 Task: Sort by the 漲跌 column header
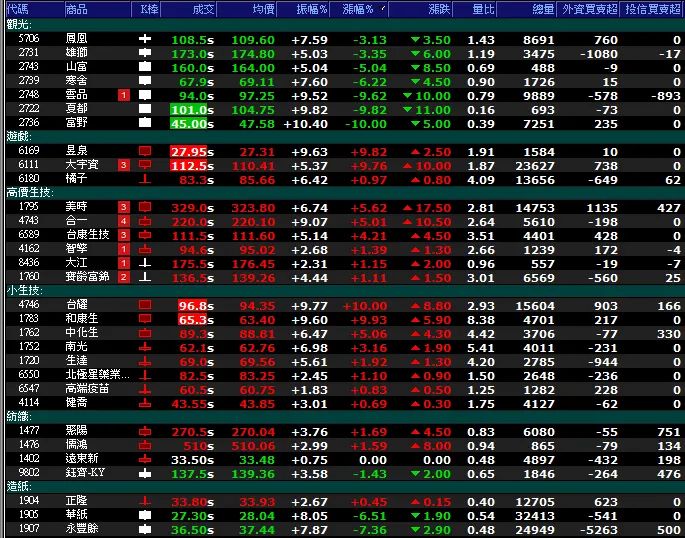tap(421, 9)
